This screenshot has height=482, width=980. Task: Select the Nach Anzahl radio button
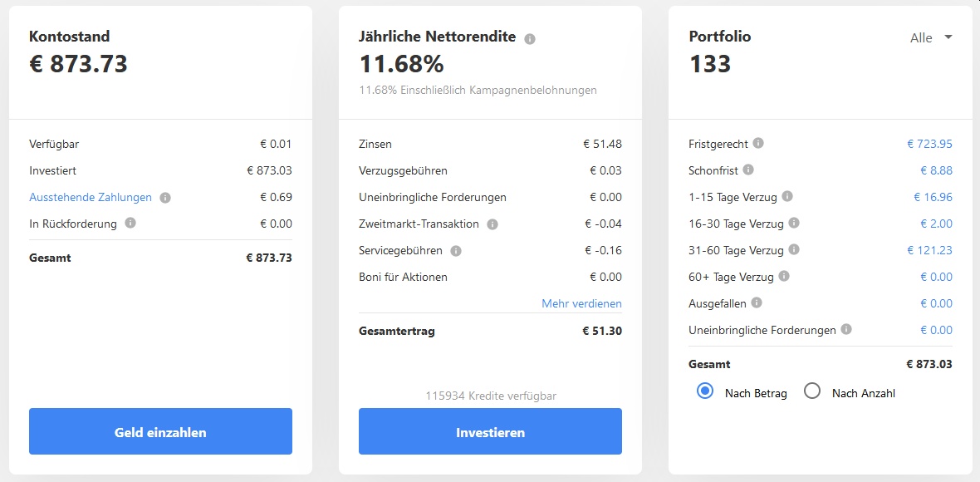tap(812, 392)
